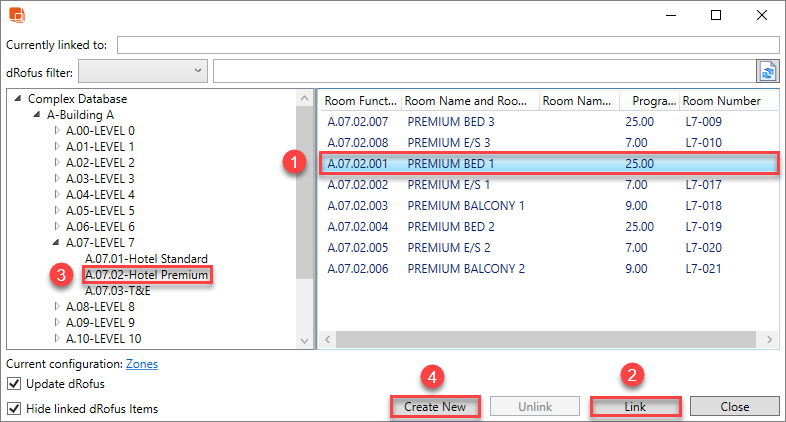Click the tree panel vertical scrollbar down arrow
This screenshot has width=786, height=422.
[306, 340]
